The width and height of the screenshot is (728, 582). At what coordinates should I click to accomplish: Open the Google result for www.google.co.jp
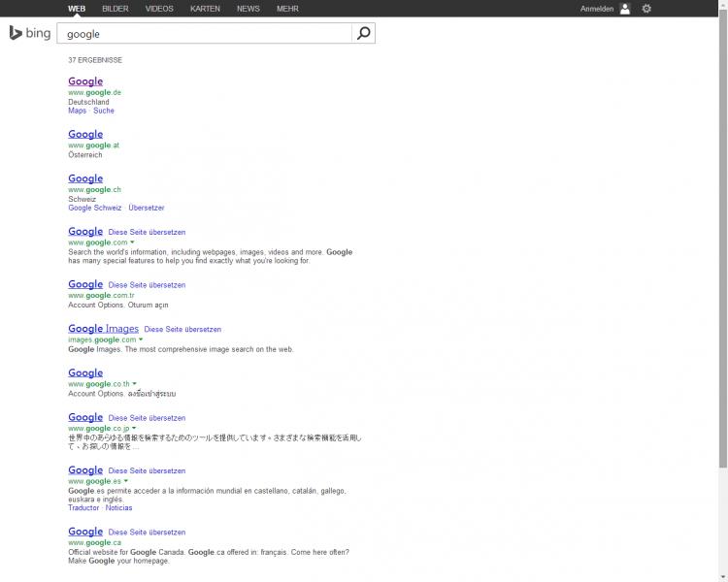[85, 418]
